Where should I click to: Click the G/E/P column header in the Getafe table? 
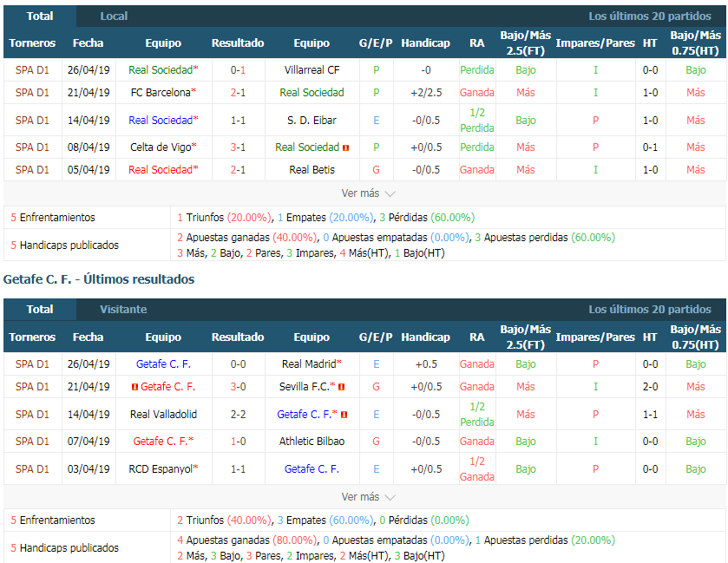click(x=376, y=337)
